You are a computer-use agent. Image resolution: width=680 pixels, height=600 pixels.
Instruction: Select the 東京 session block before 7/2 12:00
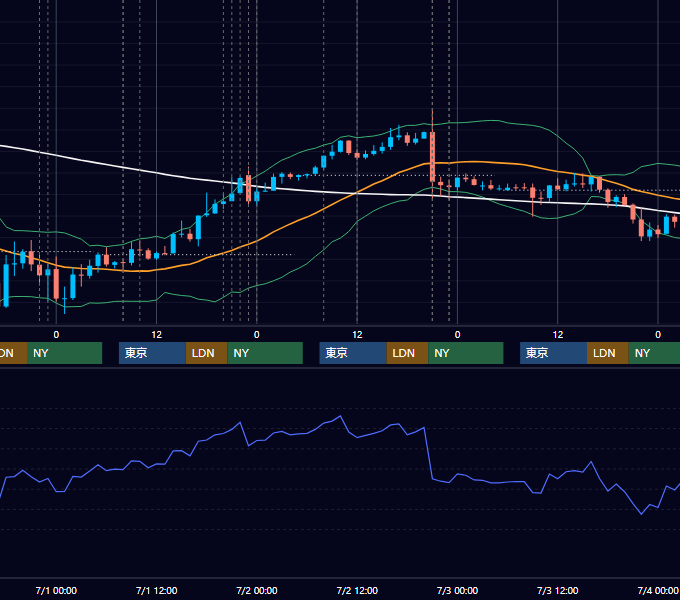point(353,353)
